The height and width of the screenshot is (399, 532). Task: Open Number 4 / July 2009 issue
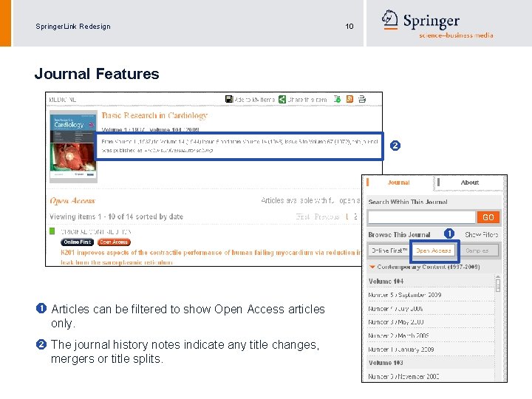click(x=395, y=309)
